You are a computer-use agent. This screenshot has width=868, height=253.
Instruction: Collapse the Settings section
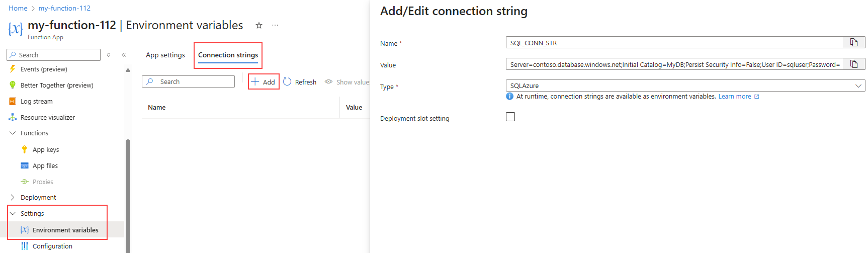(x=13, y=213)
